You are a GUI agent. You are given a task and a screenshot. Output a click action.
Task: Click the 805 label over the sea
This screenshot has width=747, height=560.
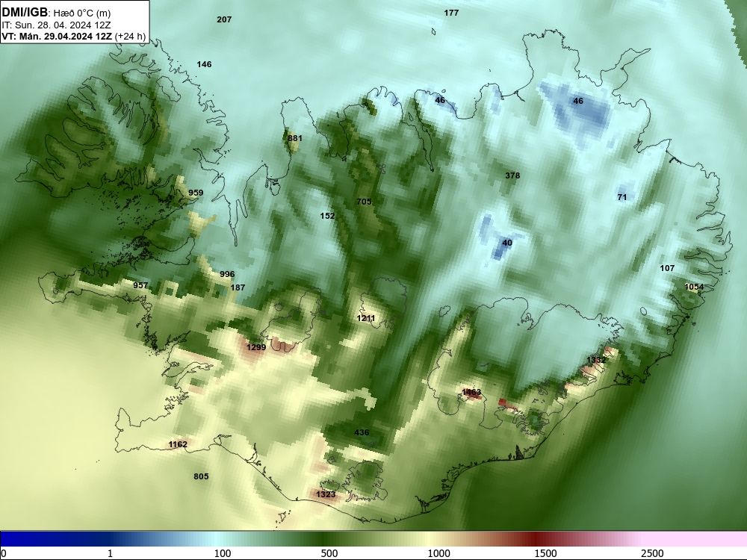[x=201, y=476]
